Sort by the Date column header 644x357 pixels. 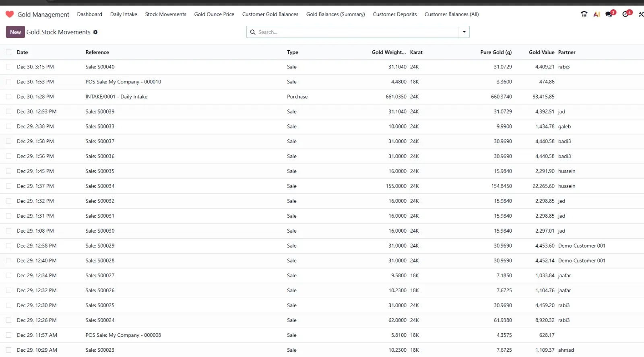pyautogui.click(x=23, y=52)
